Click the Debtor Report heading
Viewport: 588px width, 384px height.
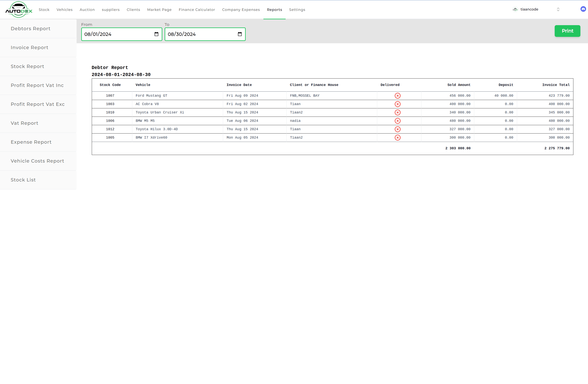tap(110, 67)
